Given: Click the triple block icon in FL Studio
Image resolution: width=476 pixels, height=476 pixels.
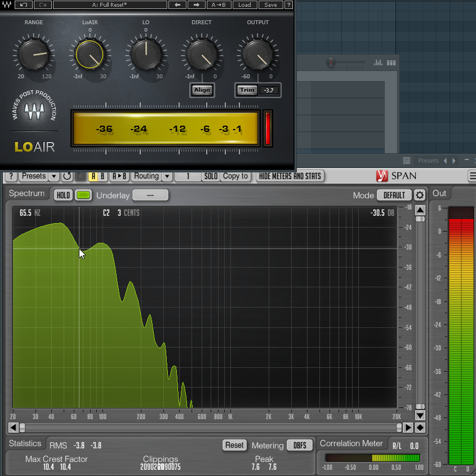Looking at the screenshot, I should pos(391,63).
